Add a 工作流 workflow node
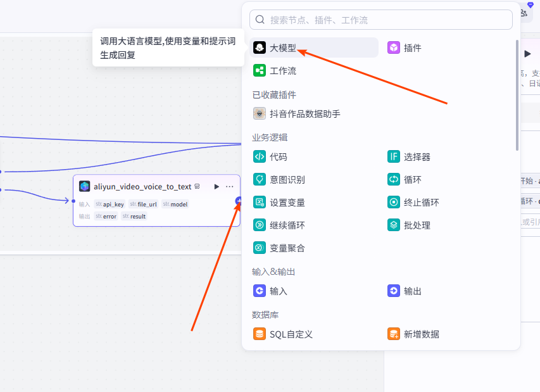540x392 pixels. [x=275, y=71]
